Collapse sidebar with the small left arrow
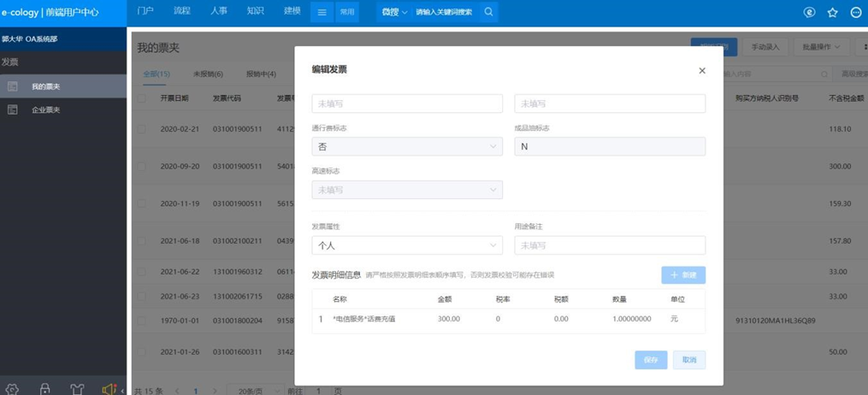The height and width of the screenshot is (395, 868). tap(122, 391)
